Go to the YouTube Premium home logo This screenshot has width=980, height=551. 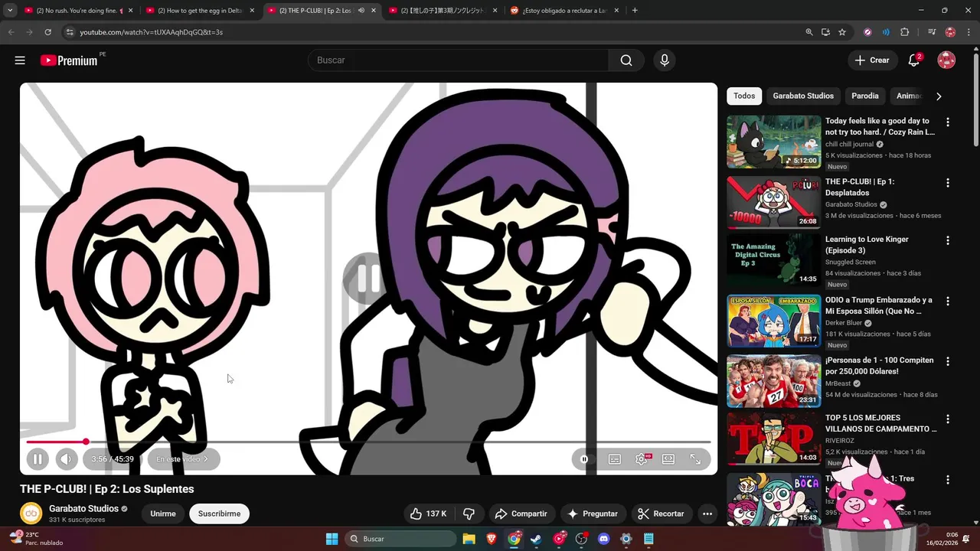[x=69, y=60]
